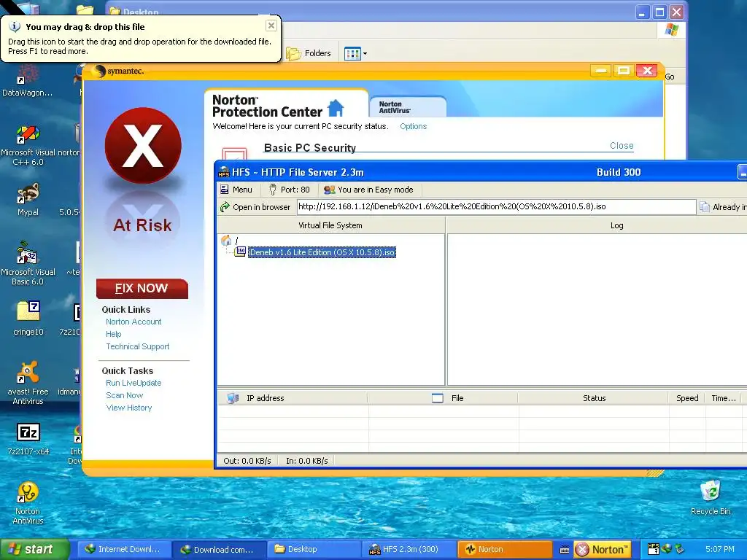This screenshot has height=560, width=747.
Task: Open the 7z2107-x64 desktop icon
Action: click(28, 439)
